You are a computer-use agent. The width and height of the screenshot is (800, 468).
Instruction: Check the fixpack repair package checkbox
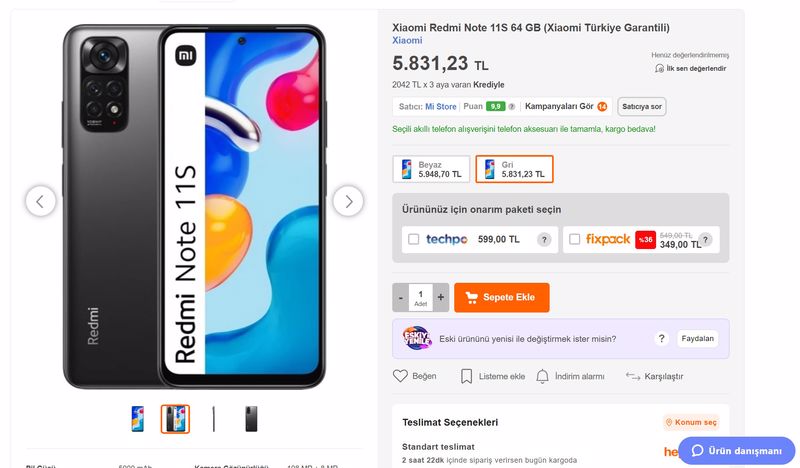[x=574, y=240]
